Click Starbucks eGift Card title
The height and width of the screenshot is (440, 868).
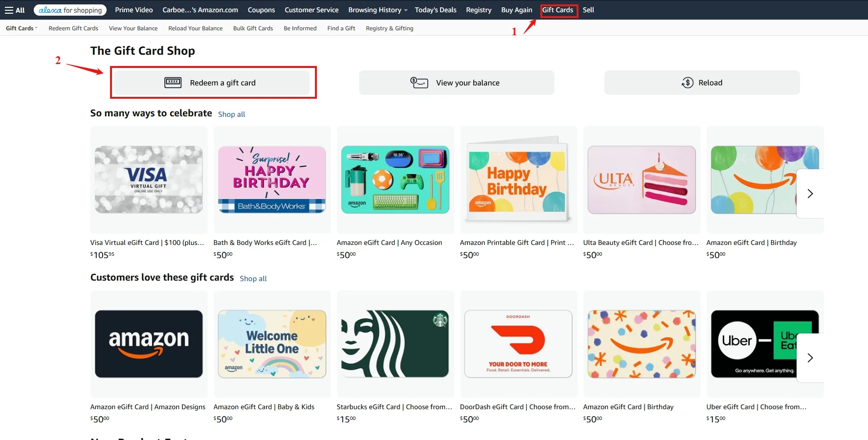pos(395,407)
